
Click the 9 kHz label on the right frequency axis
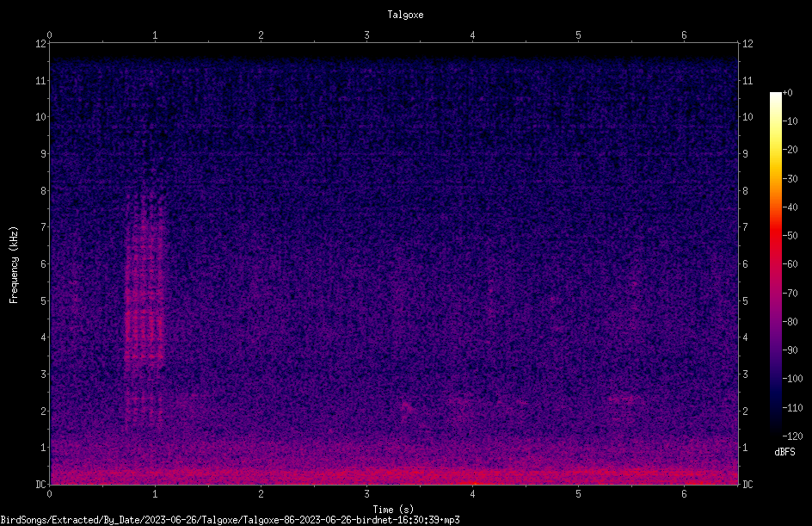point(745,154)
